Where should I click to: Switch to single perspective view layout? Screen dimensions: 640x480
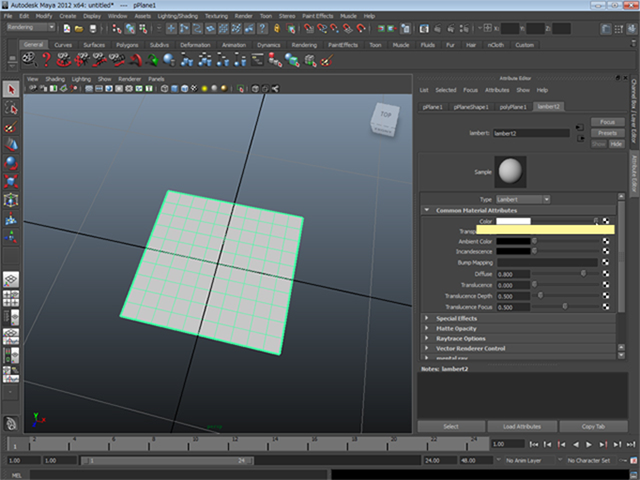pyautogui.click(x=11, y=279)
